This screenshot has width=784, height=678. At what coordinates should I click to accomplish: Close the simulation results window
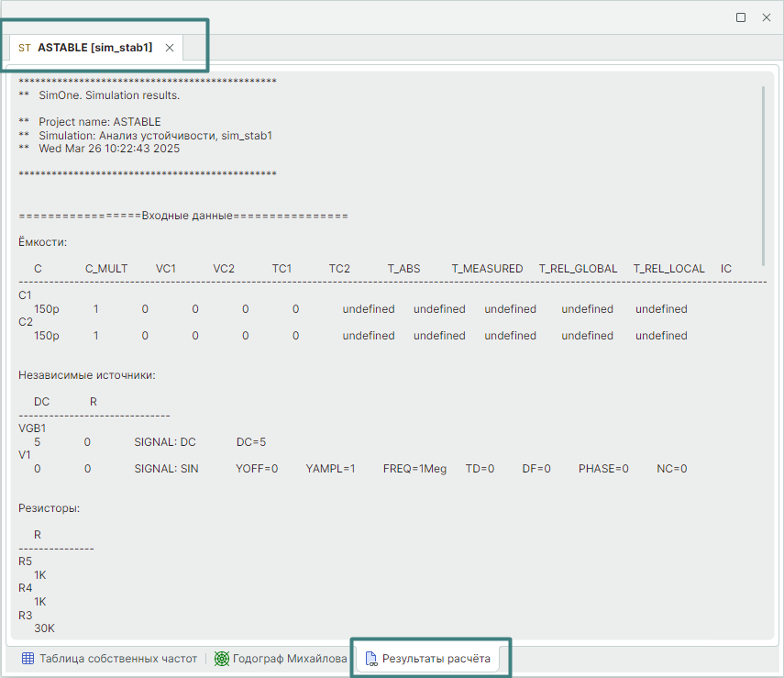[x=767, y=17]
